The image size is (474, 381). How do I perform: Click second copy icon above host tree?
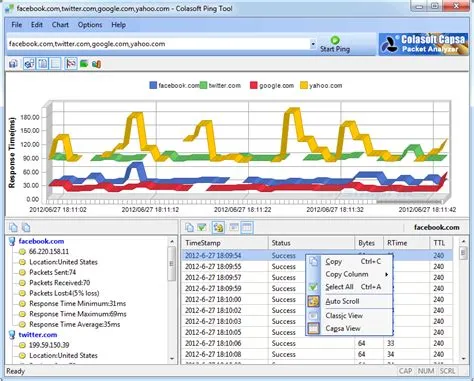click(x=26, y=227)
